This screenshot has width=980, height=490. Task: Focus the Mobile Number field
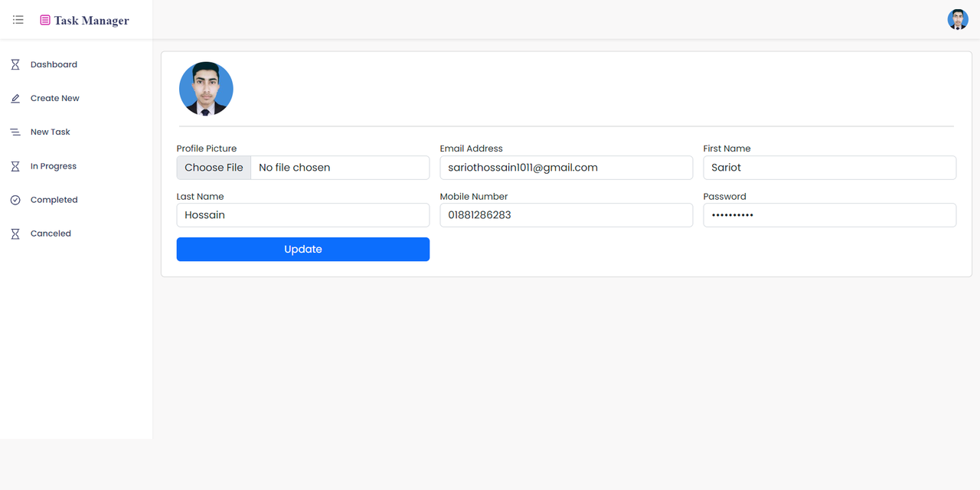tap(567, 215)
